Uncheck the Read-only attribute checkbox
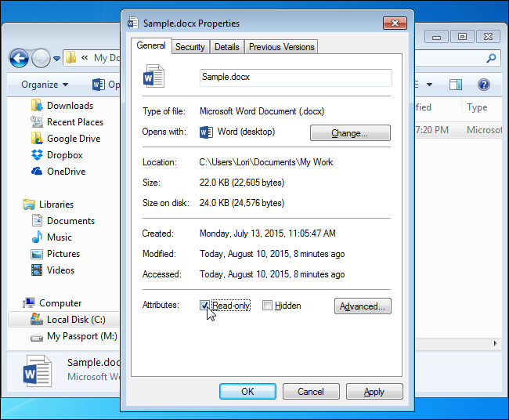This screenshot has width=509, height=420. point(204,306)
